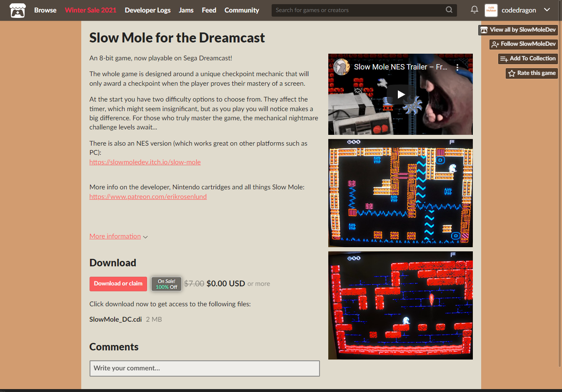Click the YouTube channel avatar on video
562x392 pixels.
[x=342, y=67]
